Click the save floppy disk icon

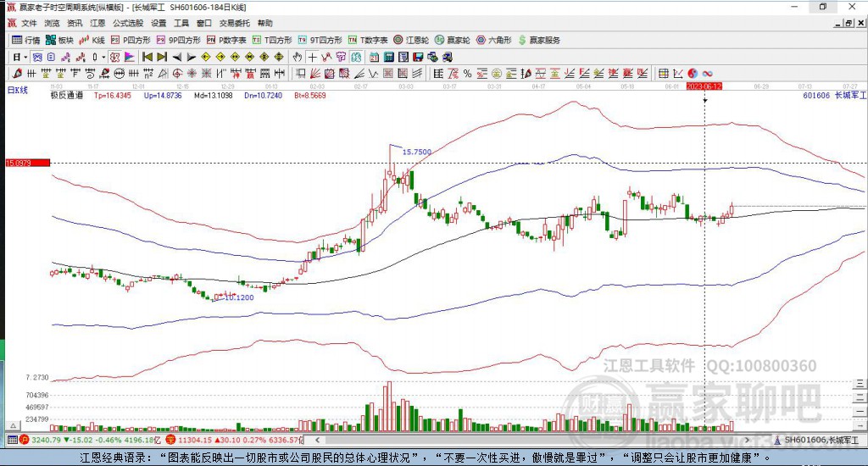tap(418, 57)
